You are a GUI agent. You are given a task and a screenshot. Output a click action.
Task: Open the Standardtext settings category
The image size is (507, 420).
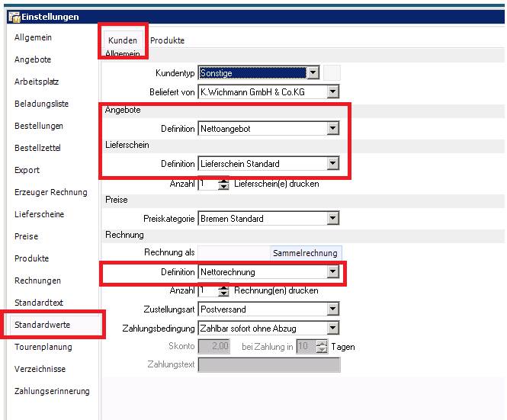(x=39, y=303)
